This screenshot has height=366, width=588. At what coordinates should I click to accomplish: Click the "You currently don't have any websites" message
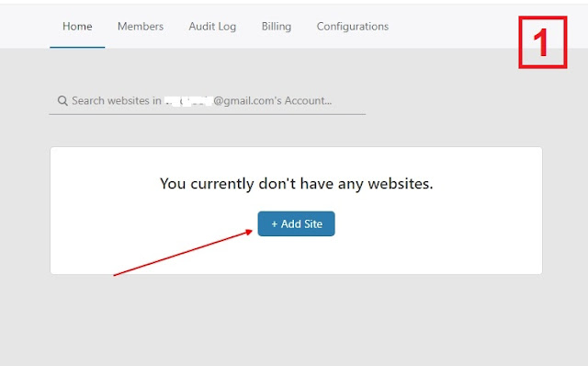[x=296, y=184]
